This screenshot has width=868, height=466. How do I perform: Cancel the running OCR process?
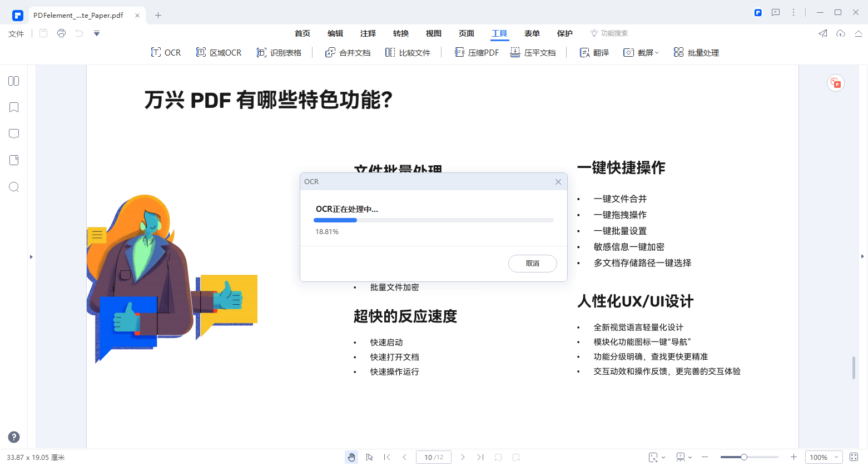pos(532,264)
